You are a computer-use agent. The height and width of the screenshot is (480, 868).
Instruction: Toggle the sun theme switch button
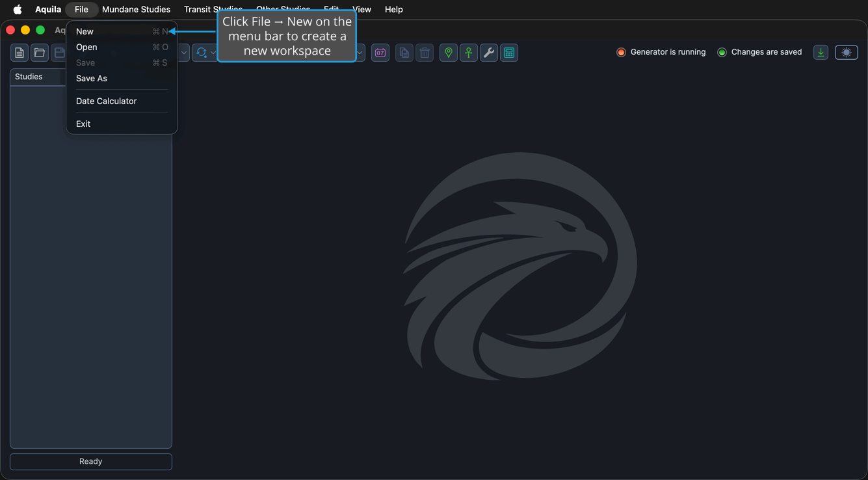coord(847,53)
